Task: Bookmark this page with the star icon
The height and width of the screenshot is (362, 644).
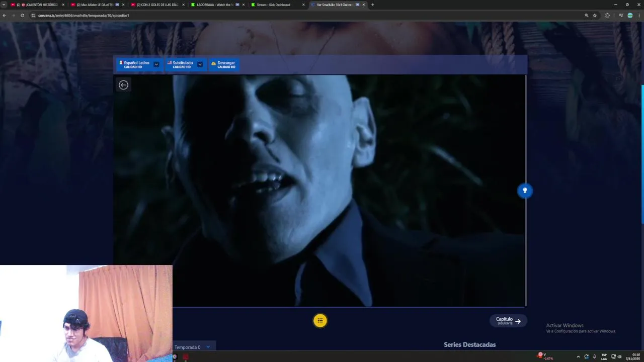Action: (x=595, y=16)
